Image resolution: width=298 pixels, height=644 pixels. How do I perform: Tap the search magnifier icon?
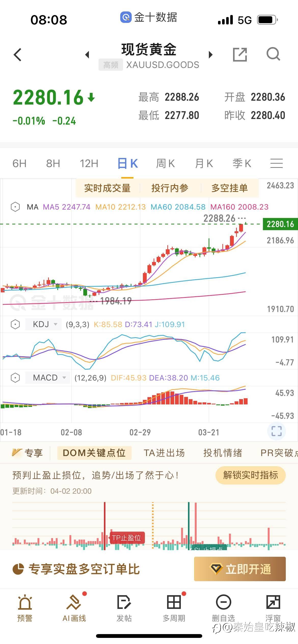tap(273, 54)
